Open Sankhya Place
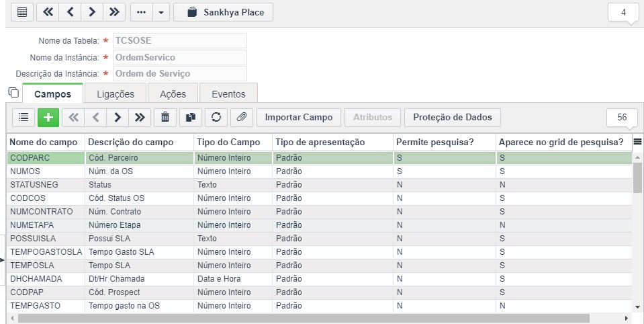644x324 pixels. tap(224, 12)
